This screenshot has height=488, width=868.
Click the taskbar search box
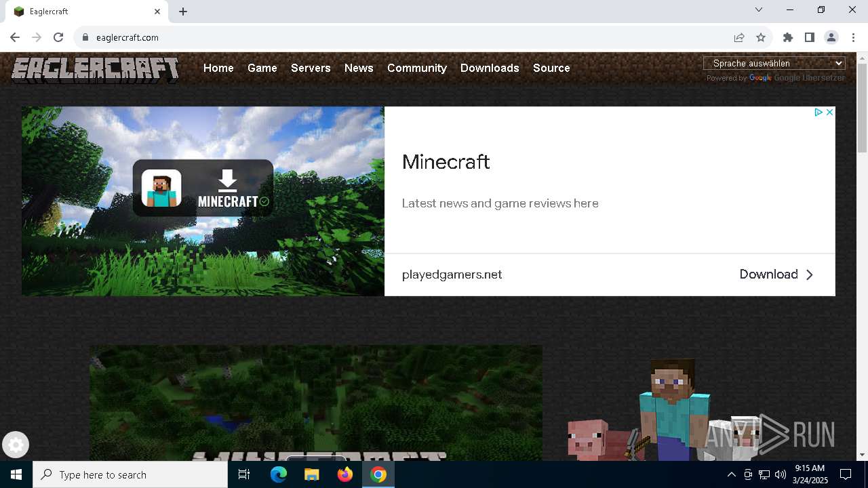(130, 474)
